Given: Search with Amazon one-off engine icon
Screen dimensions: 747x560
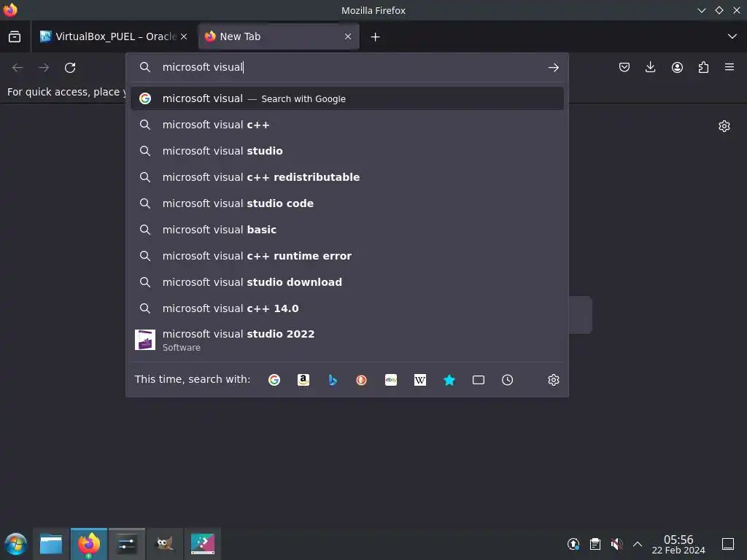Looking at the screenshot, I should [303, 380].
